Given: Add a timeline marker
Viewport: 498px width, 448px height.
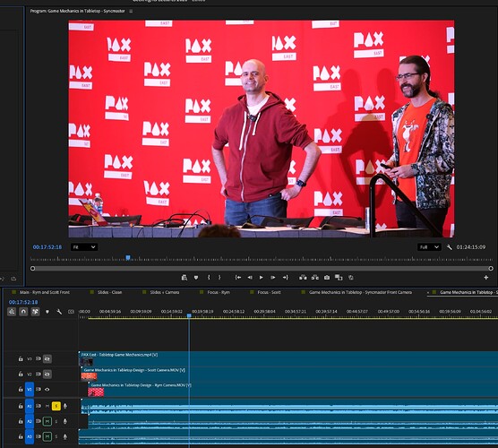Looking at the screenshot, I should click(47, 312).
